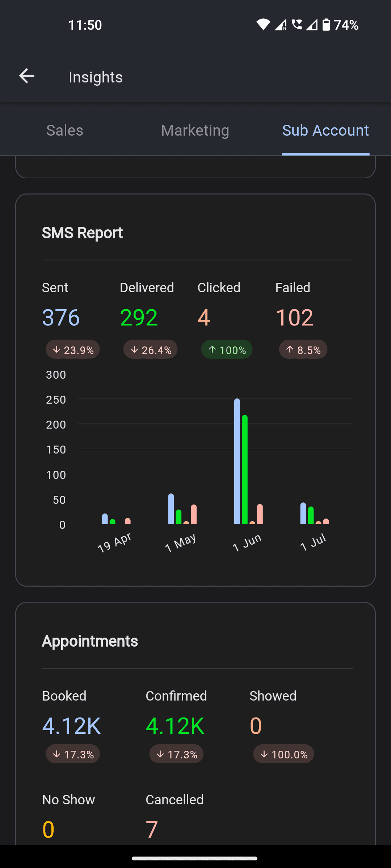
Task: Tap the blue Sent bar for 1 May
Action: pos(171,509)
